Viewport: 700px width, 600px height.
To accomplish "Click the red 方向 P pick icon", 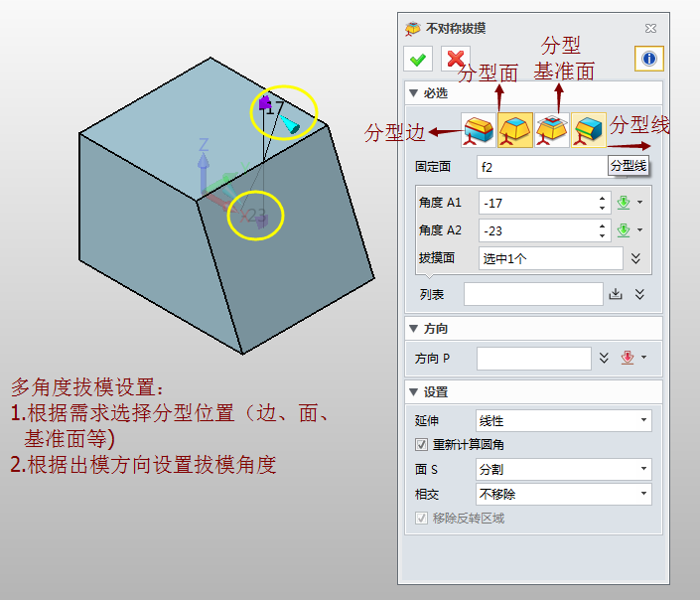I will click(x=627, y=358).
